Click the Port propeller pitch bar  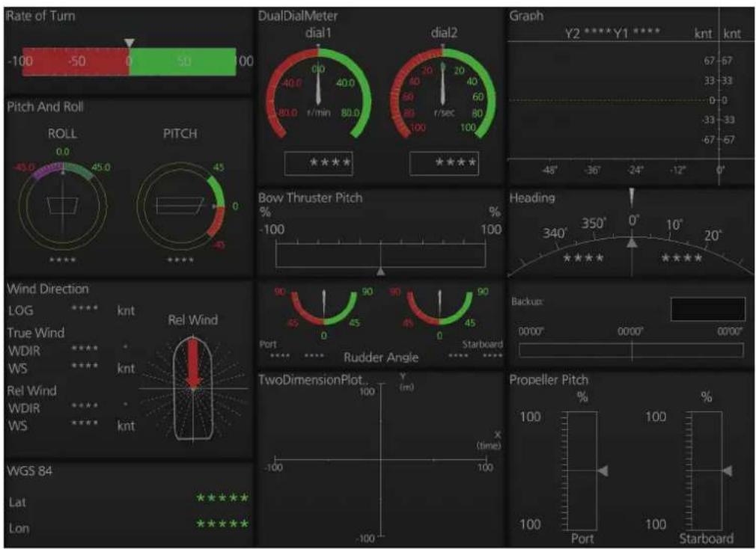pos(582,470)
